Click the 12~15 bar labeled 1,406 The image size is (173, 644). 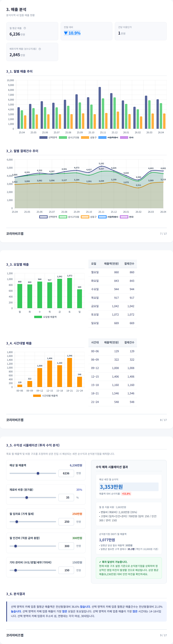[x=50, y=374]
